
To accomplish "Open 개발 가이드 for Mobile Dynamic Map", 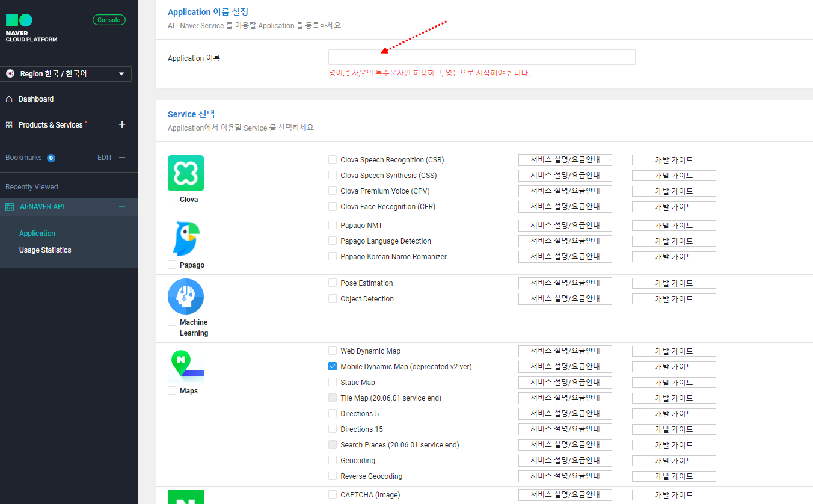I will tap(674, 367).
